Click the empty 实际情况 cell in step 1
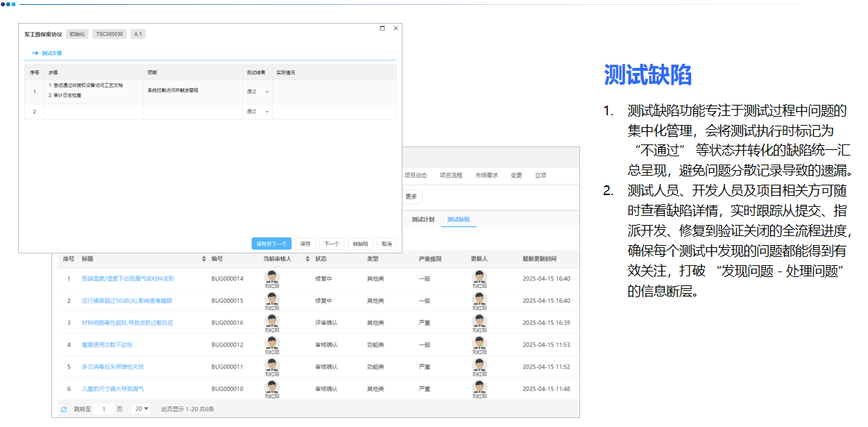868x427 pixels. pyautogui.click(x=333, y=91)
